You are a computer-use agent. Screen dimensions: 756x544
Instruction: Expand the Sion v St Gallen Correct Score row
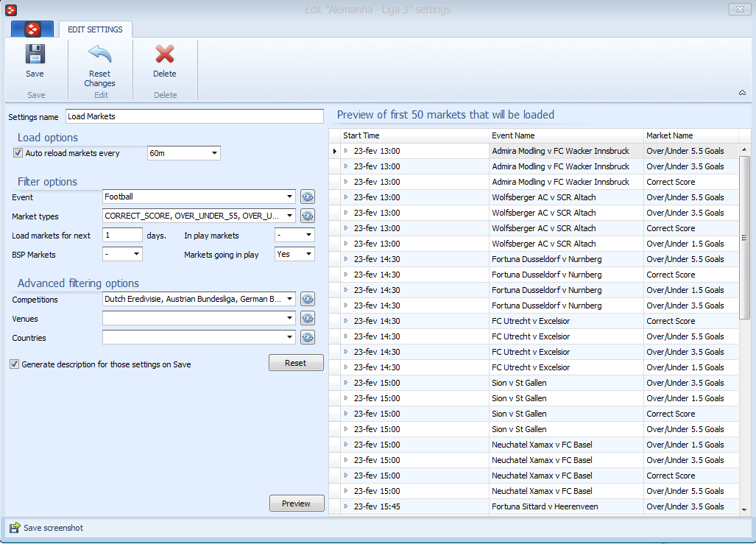(x=346, y=413)
